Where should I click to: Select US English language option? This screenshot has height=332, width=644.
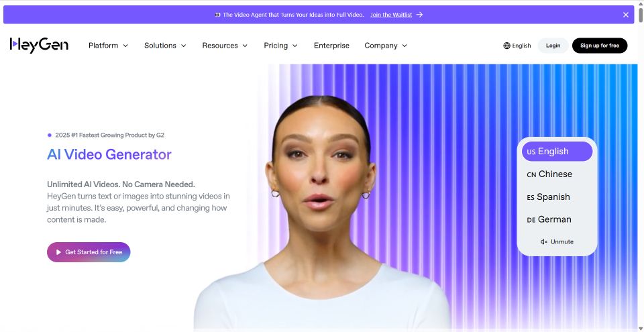click(557, 151)
